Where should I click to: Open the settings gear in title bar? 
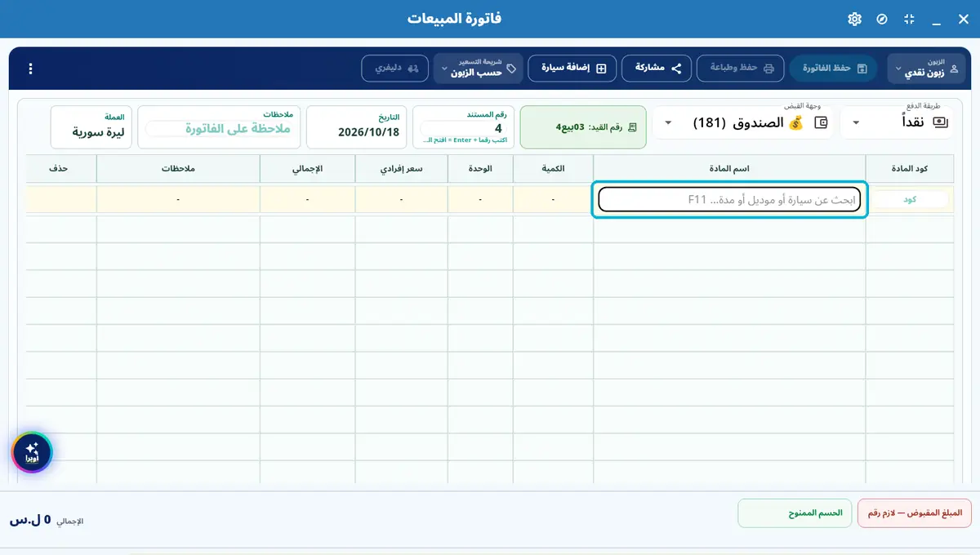pyautogui.click(x=855, y=19)
